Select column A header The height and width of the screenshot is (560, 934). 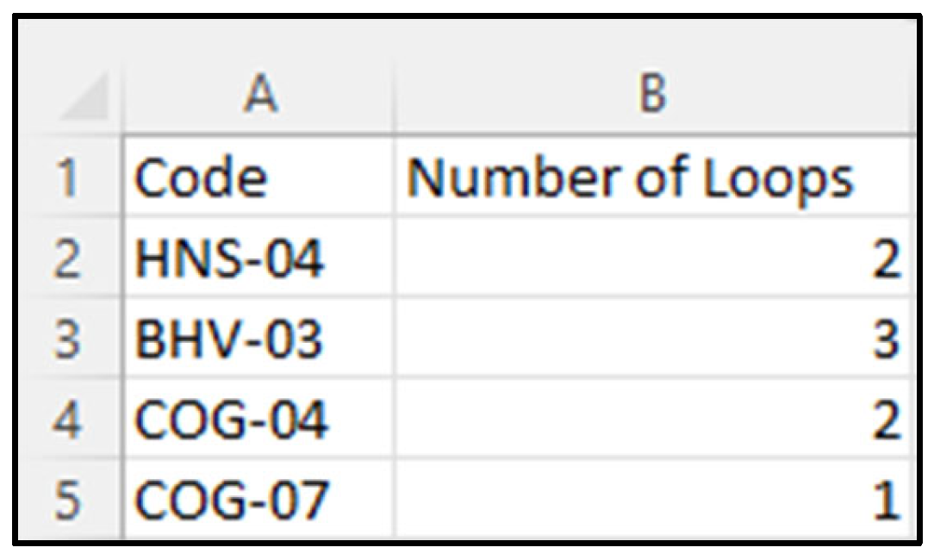tap(258, 94)
